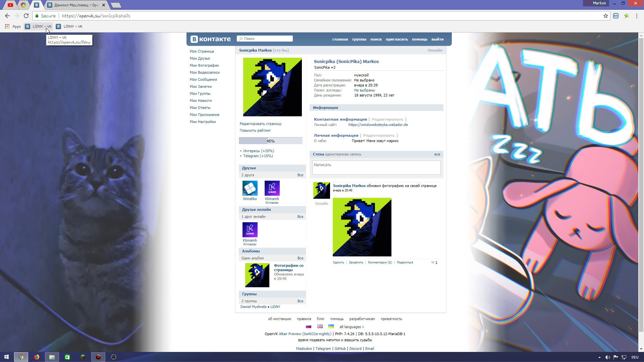The image size is (644, 362).
Task: Click the Написать wall post field
Action: point(376,167)
